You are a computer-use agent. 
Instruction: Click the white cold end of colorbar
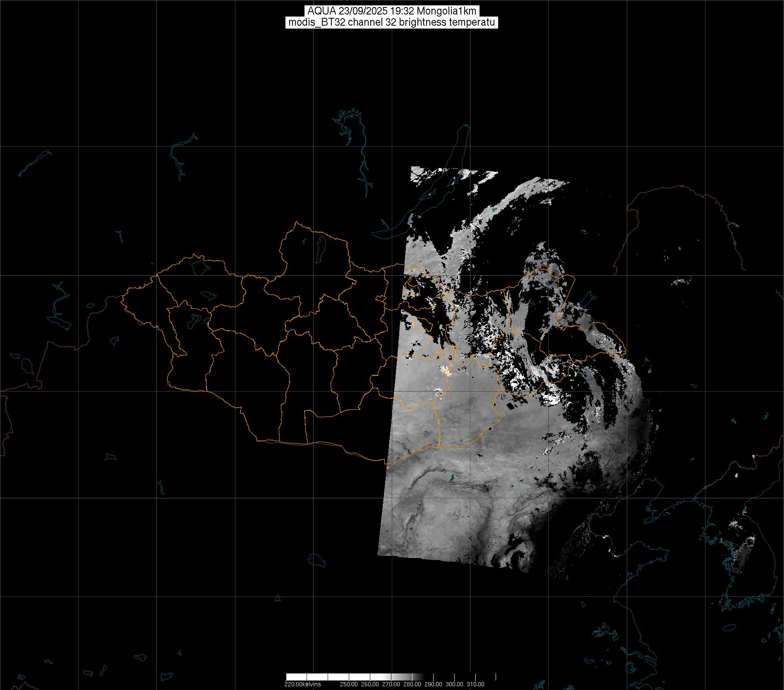click(306, 677)
